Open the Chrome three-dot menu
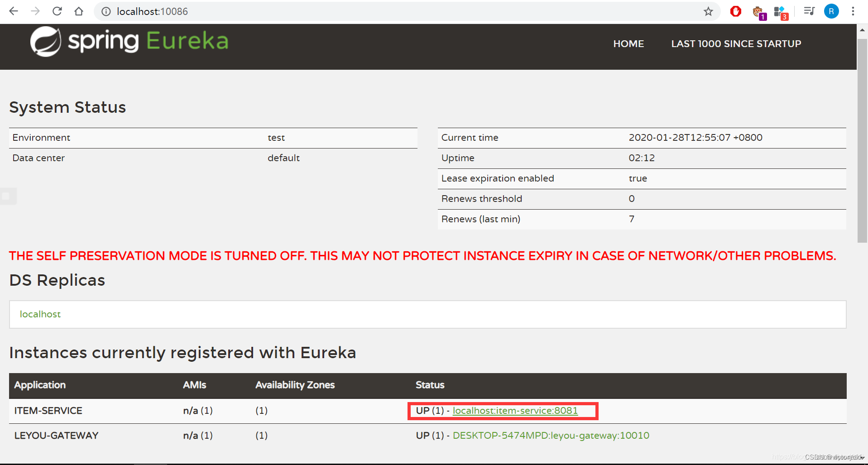The height and width of the screenshot is (465, 868). click(853, 11)
